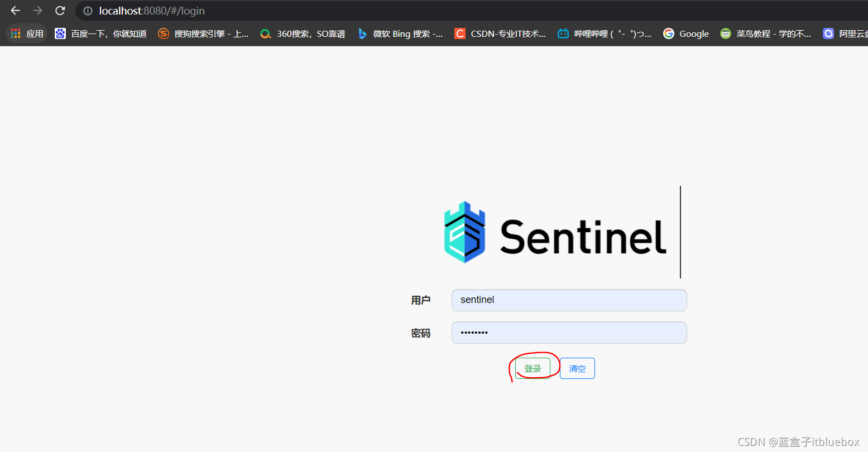Focus the 密码 password field
868x452 pixels.
pos(569,333)
